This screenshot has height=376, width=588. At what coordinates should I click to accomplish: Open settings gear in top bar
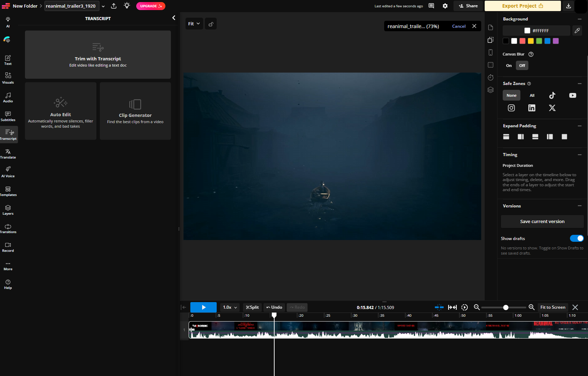pyautogui.click(x=445, y=6)
